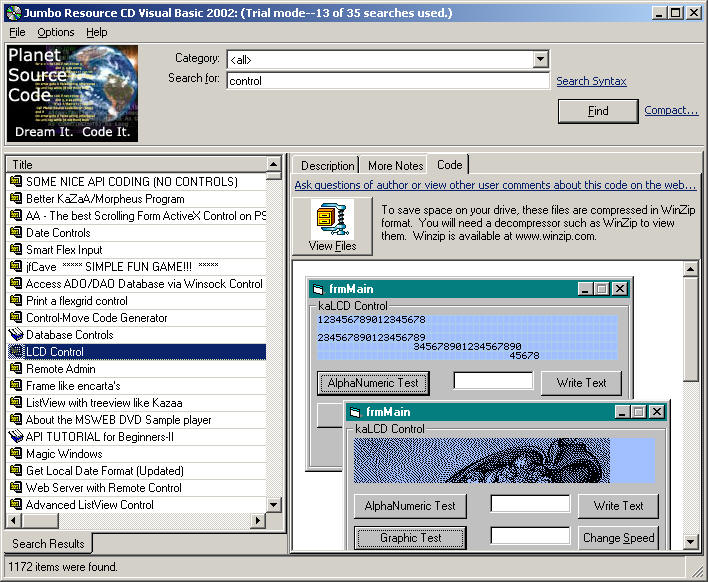Open the Help menu
708x582 pixels.
97,33
